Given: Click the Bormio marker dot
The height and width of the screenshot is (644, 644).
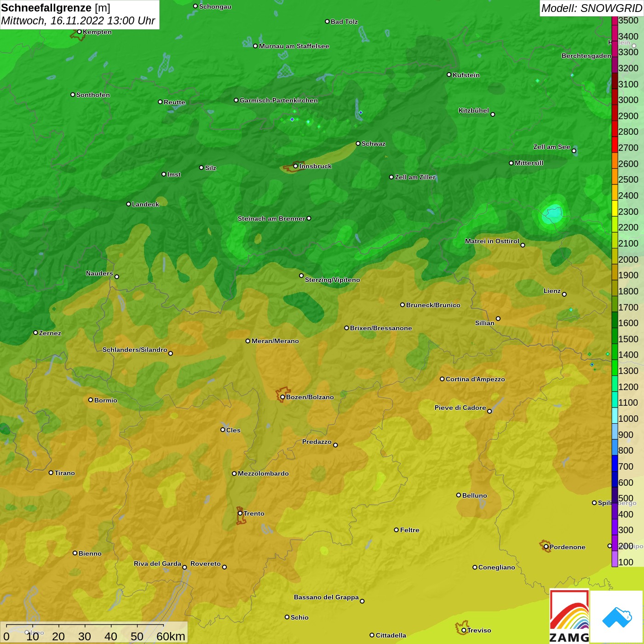Looking at the screenshot, I should coord(91,400).
